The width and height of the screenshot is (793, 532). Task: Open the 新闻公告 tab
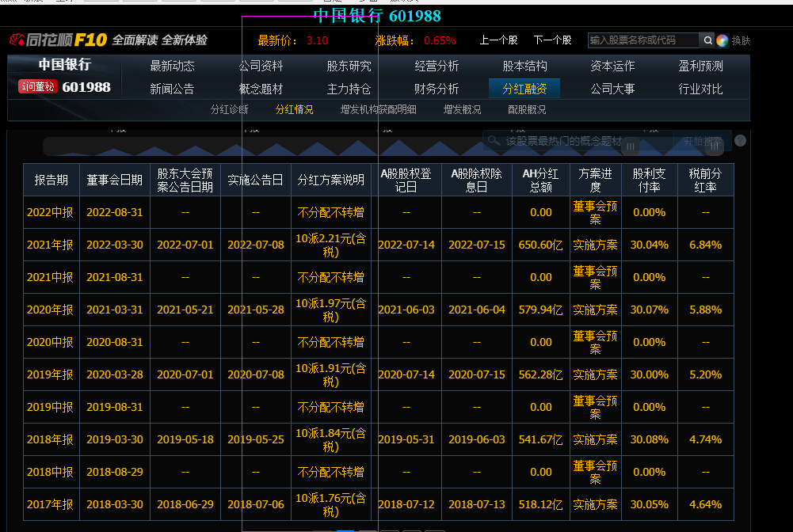point(172,89)
